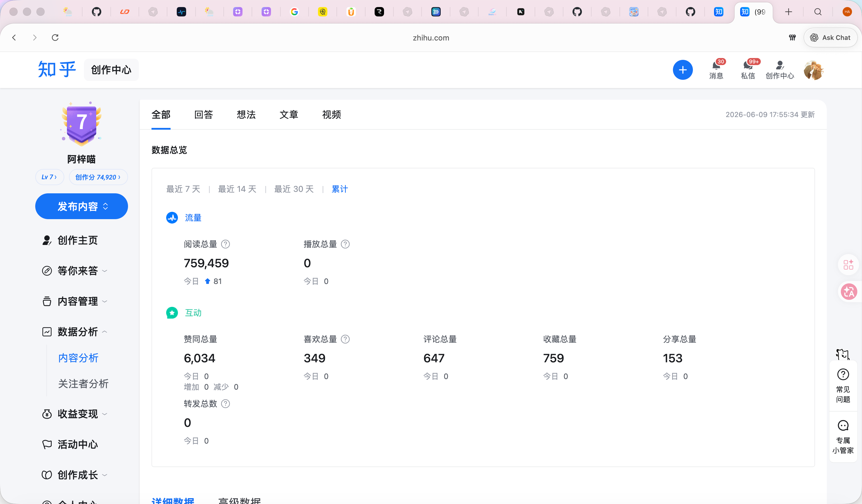Filter data by 最近 7 天
The width and height of the screenshot is (862, 504).
(183, 189)
